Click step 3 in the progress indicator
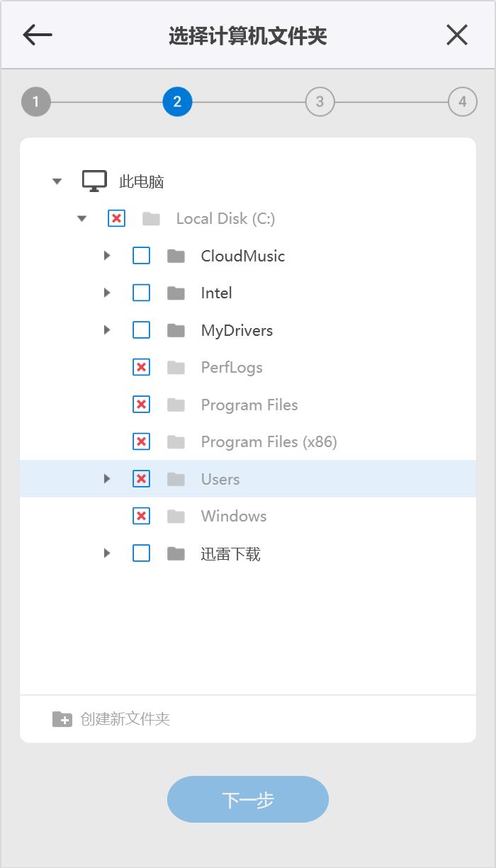The height and width of the screenshot is (868, 496). pos(320,101)
